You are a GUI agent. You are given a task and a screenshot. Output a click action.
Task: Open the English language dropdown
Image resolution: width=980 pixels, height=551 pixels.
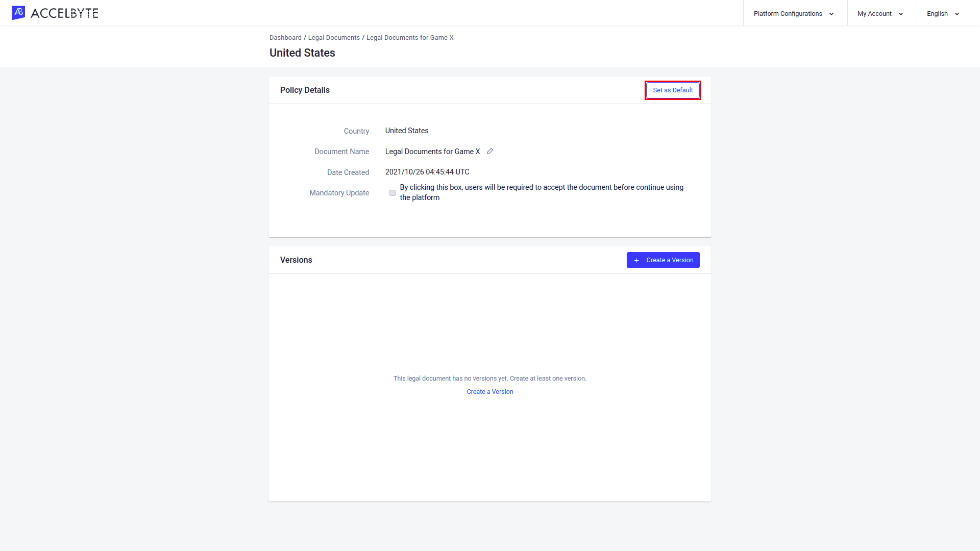pos(943,14)
